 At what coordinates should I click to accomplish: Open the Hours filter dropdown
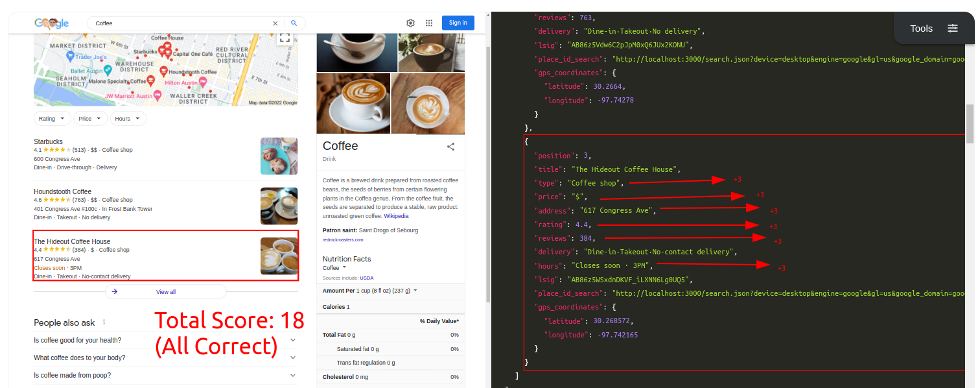point(128,119)
